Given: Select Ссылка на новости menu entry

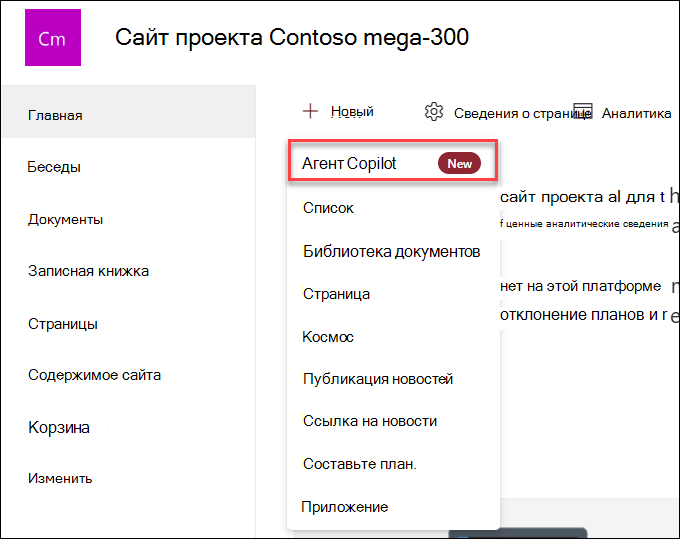Looking at the screenshot, I should tap(369, 421).
